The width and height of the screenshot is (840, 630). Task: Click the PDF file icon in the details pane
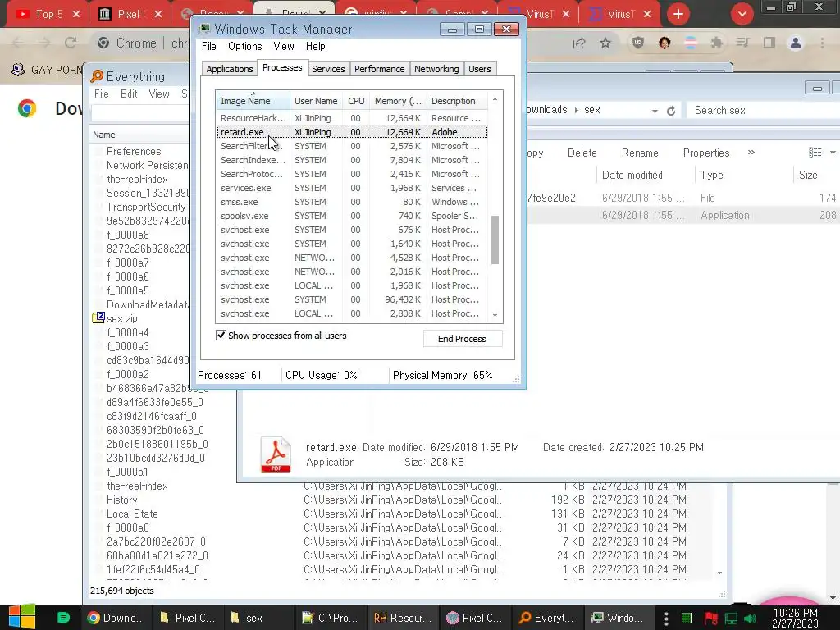[276, 454]
